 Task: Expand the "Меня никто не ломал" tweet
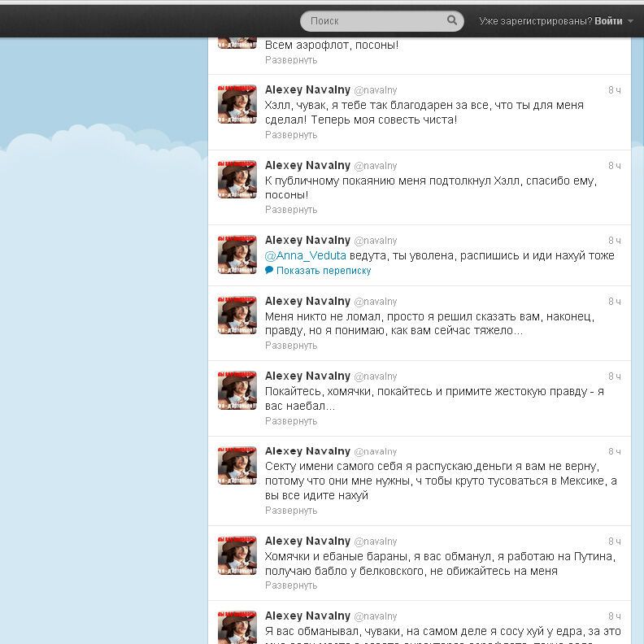point(291,346)
